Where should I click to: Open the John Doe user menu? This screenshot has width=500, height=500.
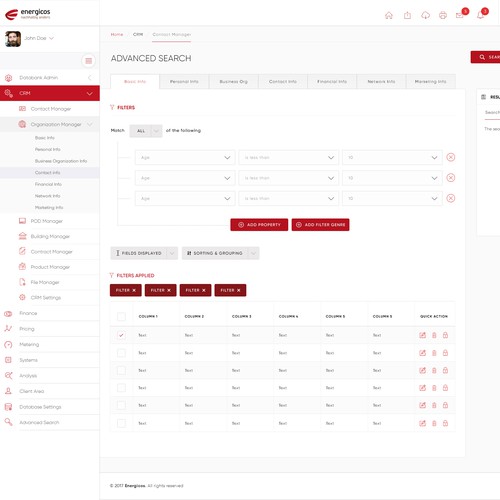pos(39,38)
